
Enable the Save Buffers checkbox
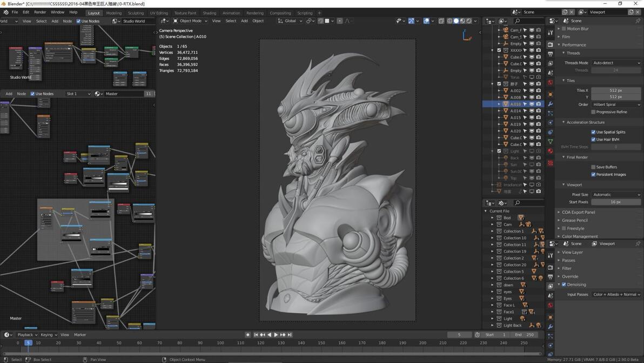tap(593, 167)
